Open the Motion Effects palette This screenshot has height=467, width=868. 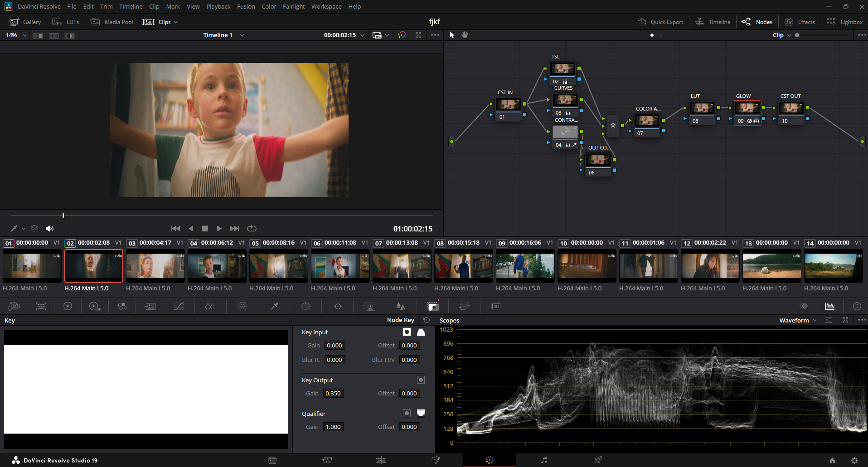[150, 307]
